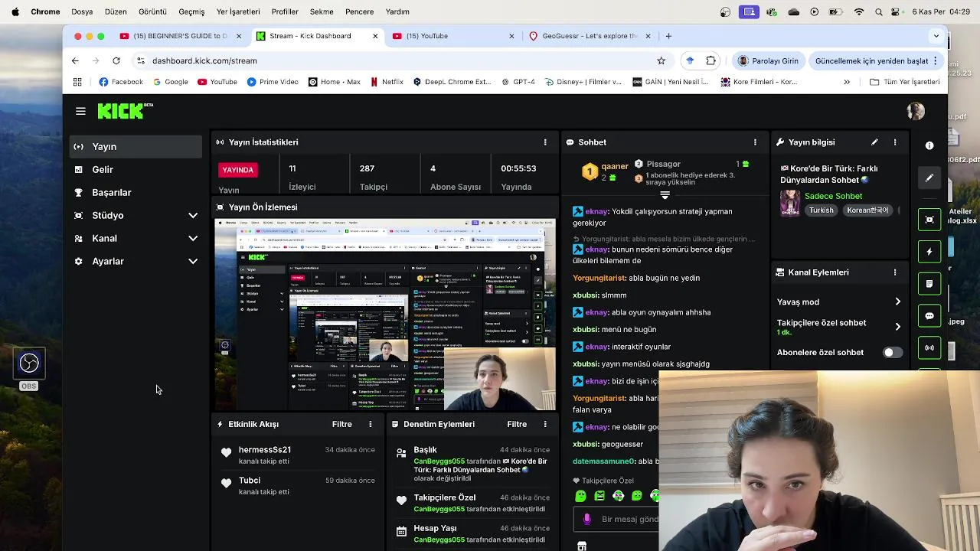Click the Parolayı Girin profile button
The height and width of the screenshot is (551, 980).
(768, 60)
